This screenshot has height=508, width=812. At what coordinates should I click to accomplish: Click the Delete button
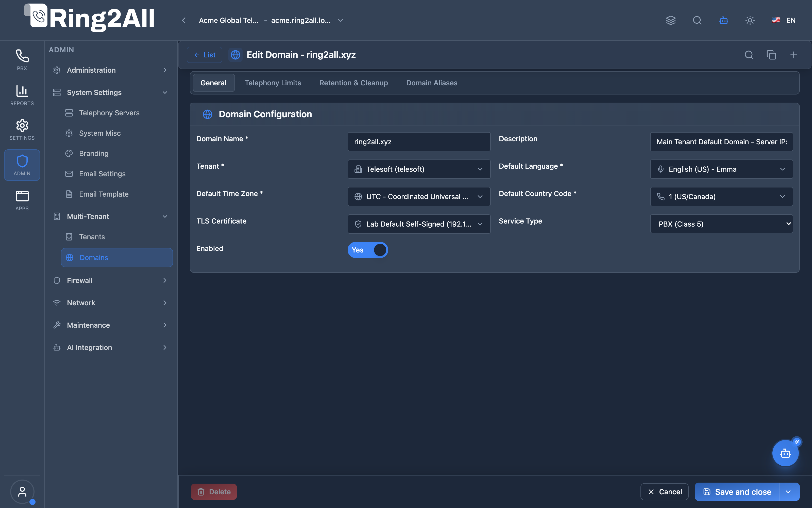pos(214,492)
